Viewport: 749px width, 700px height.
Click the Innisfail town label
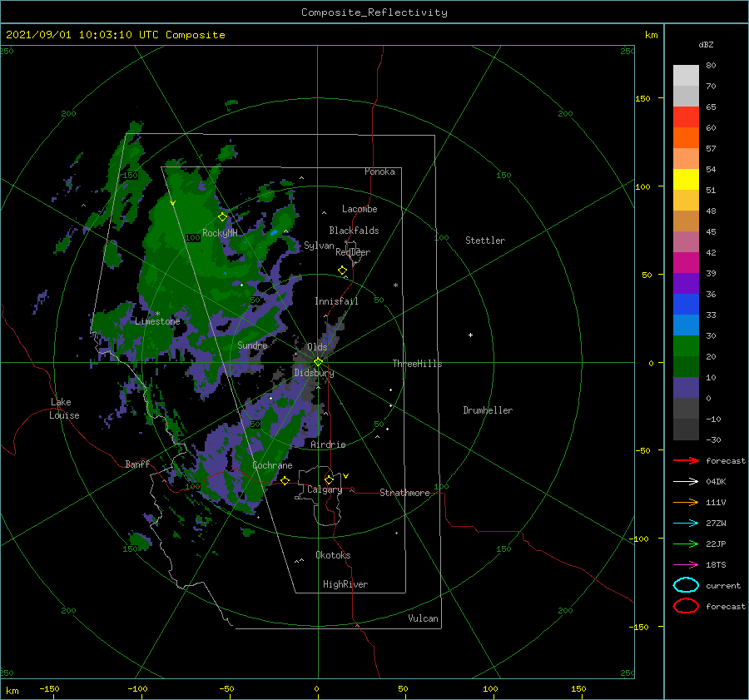(x=336, y=301)
